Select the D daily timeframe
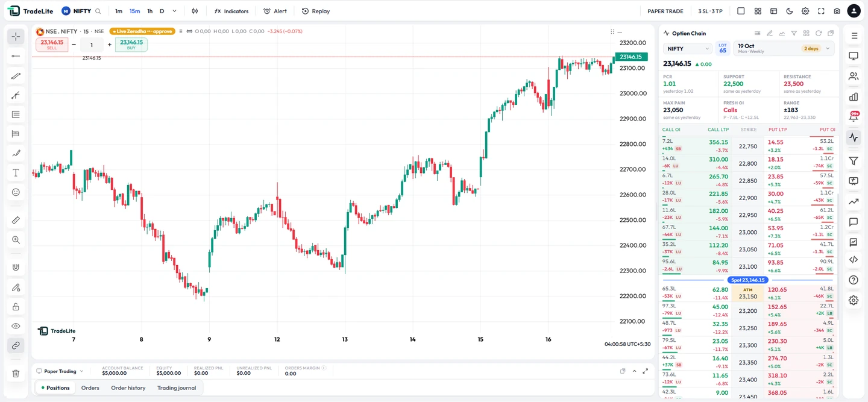The width and height of the screenshot is (868, 402). (x=162, y=11)
